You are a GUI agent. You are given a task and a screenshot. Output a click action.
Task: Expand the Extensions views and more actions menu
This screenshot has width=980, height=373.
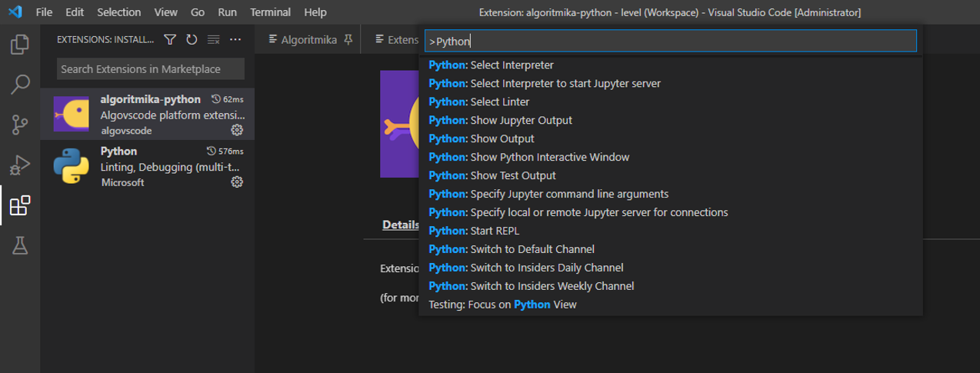235,40
